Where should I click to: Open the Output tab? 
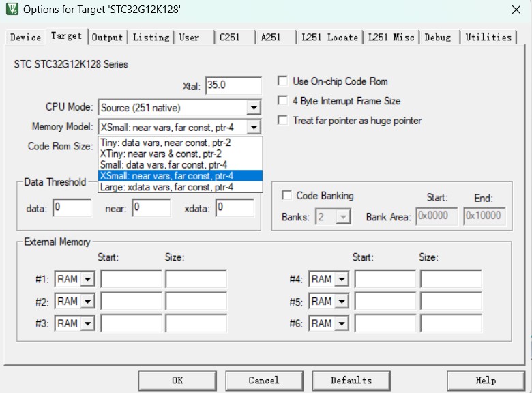coord(107,37)
